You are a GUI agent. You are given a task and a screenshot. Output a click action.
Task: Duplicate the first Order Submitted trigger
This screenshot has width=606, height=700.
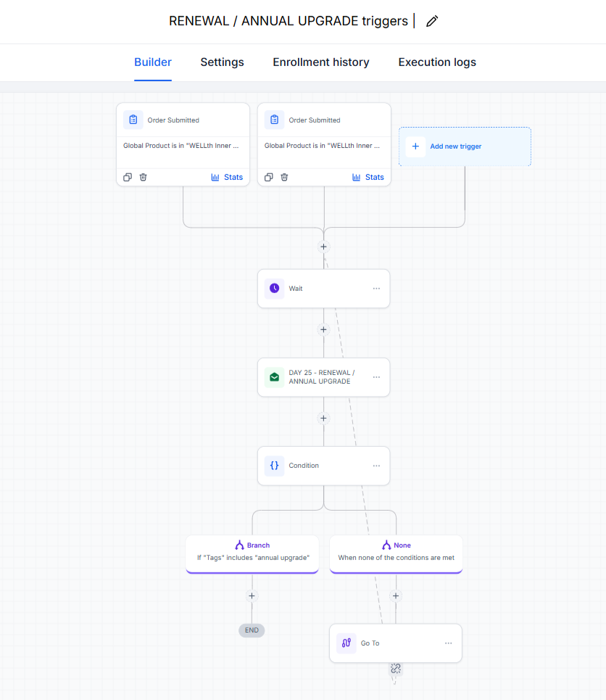tap(128, 177)
